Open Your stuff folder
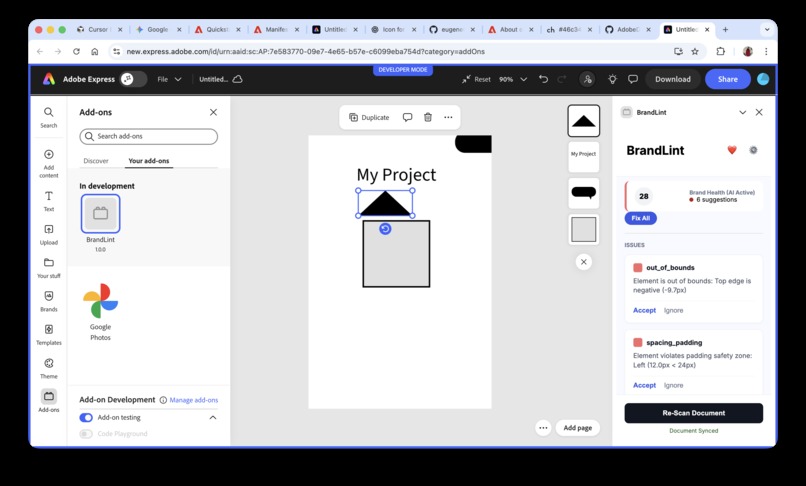The image size is (806, 486). point(48,268)
